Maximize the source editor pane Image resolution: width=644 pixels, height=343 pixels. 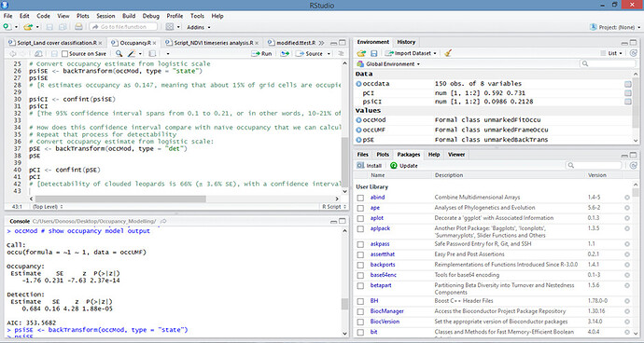[x=343, y=43]
